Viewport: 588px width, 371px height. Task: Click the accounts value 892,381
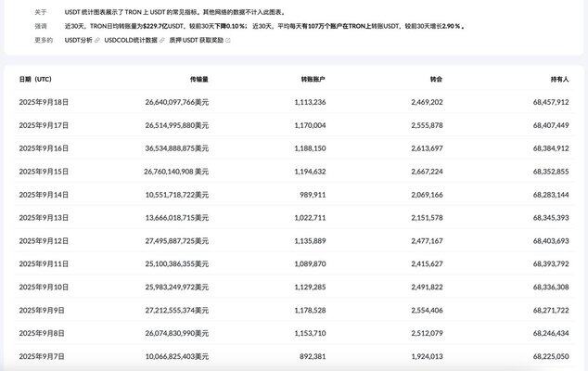313,356
